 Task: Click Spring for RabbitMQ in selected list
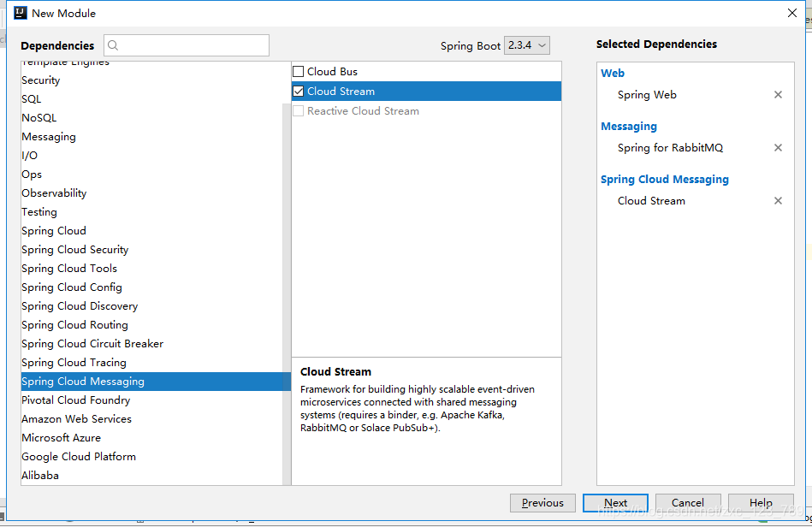pyautogui.click(x=670, y=148)
